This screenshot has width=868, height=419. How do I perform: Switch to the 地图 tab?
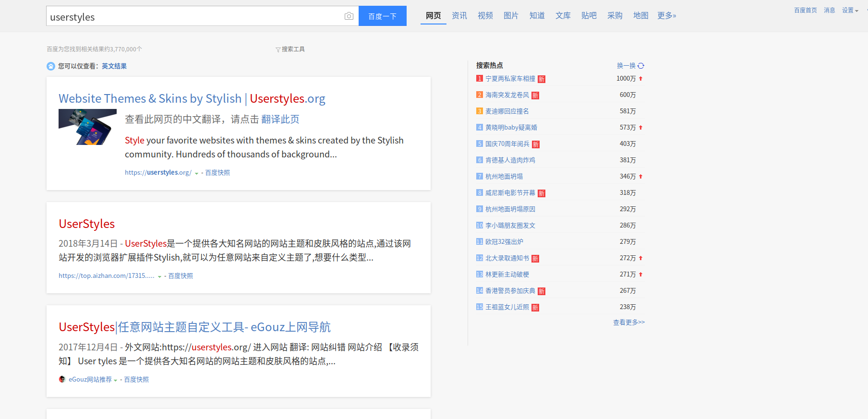point(641,16)
